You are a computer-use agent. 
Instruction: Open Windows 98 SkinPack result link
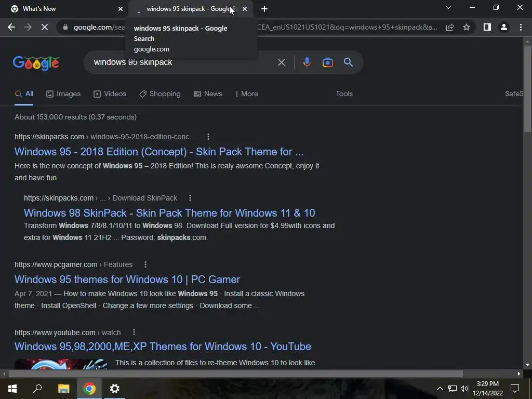click(x=169, y=213)
